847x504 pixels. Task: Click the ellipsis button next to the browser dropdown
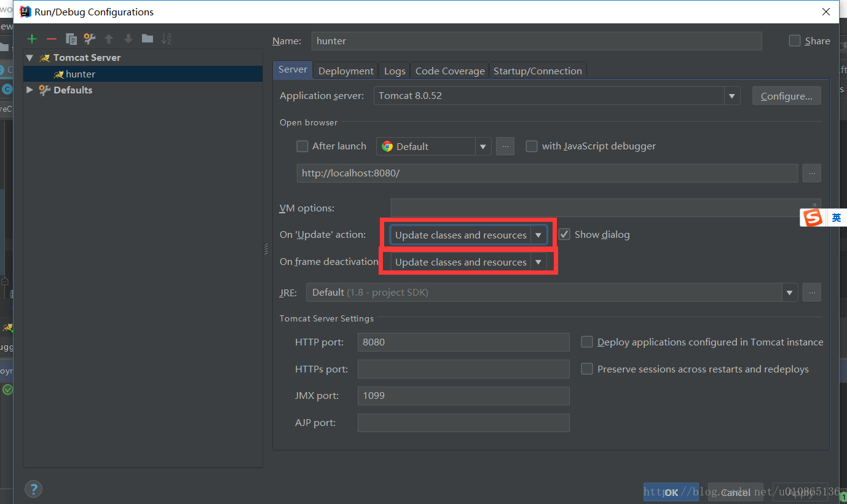(x=505, y=146)
